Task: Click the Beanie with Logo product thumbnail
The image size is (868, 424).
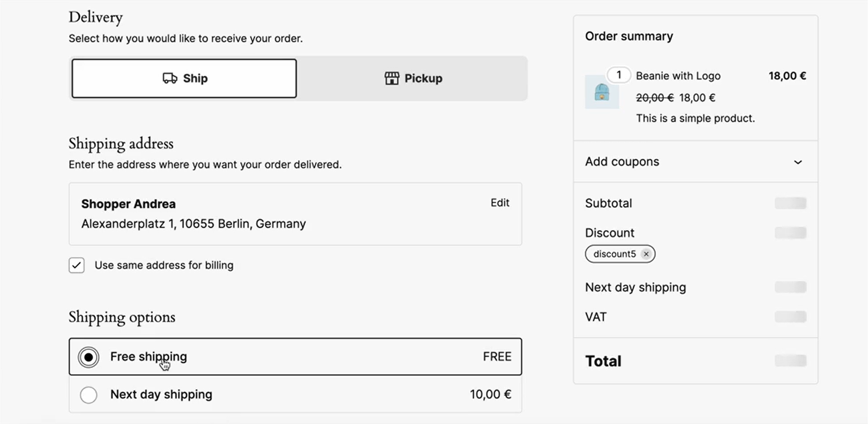Action: pos(602,92)
